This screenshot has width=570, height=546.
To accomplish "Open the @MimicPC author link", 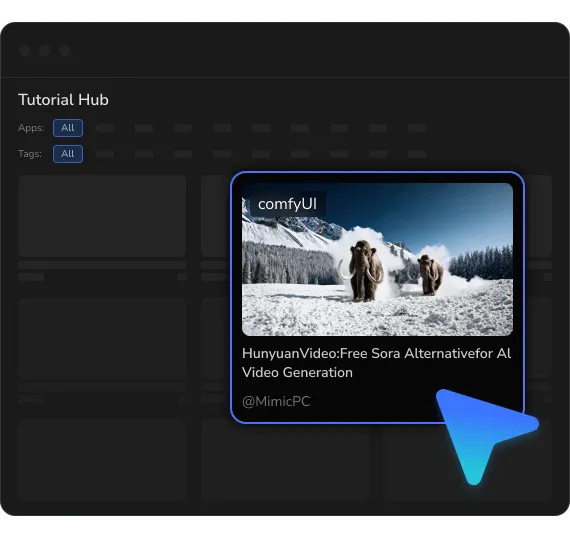I will point(276,402).
